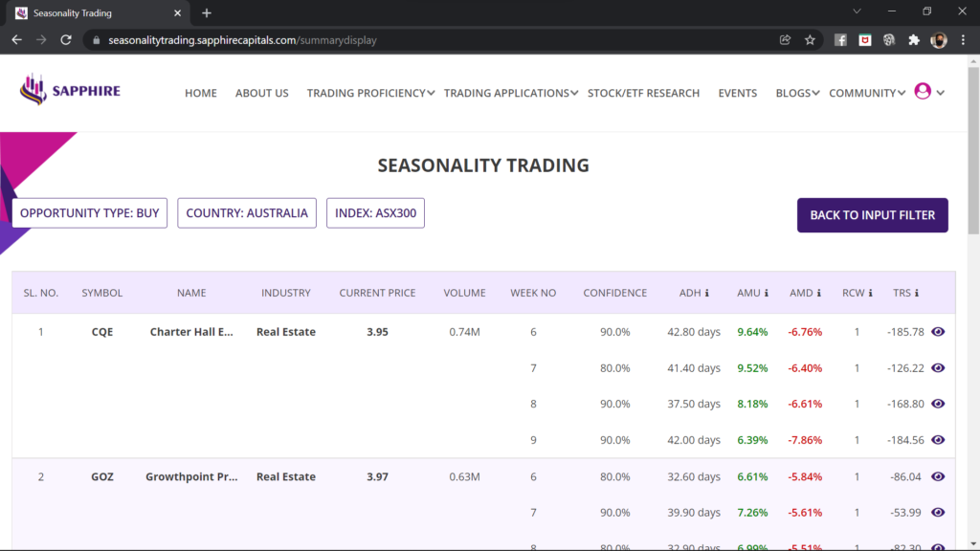Click the ADH info icon

click(707, 294)
